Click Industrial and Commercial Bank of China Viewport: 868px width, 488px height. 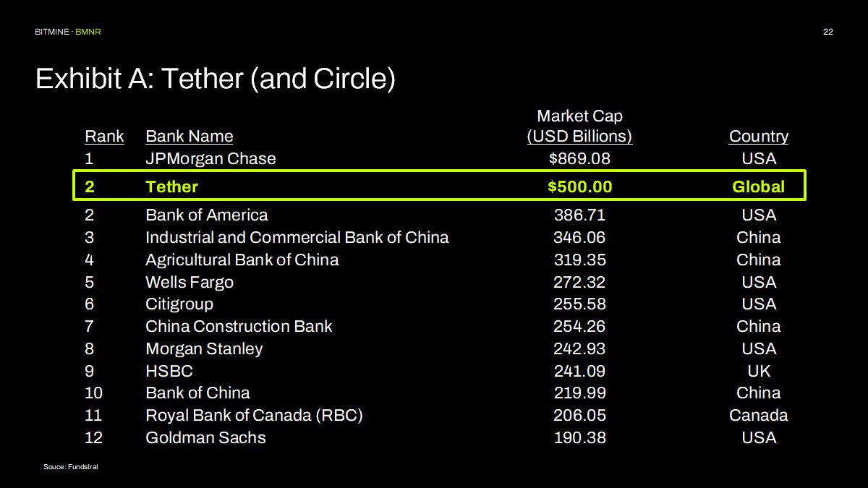(x=297, y=237)
